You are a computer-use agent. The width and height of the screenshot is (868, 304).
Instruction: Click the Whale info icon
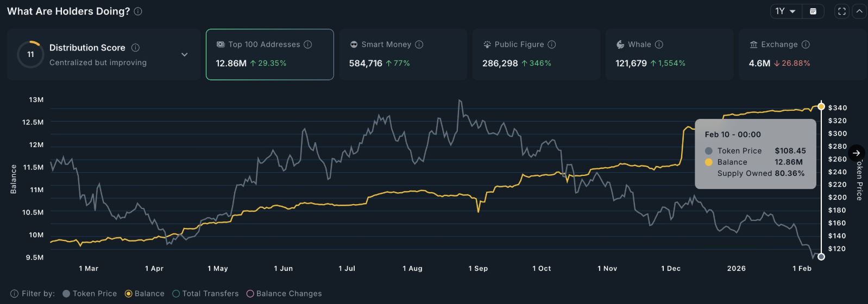click(659, 45)
